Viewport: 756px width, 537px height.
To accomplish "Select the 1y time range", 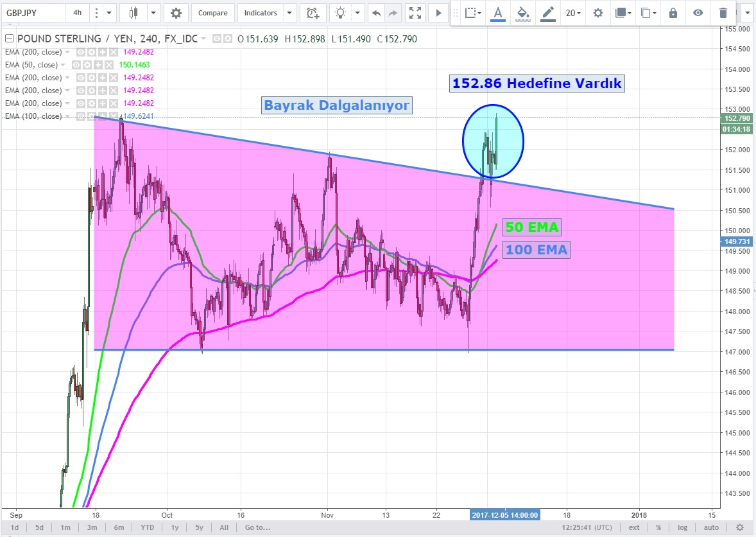I will tap(175, 527).
